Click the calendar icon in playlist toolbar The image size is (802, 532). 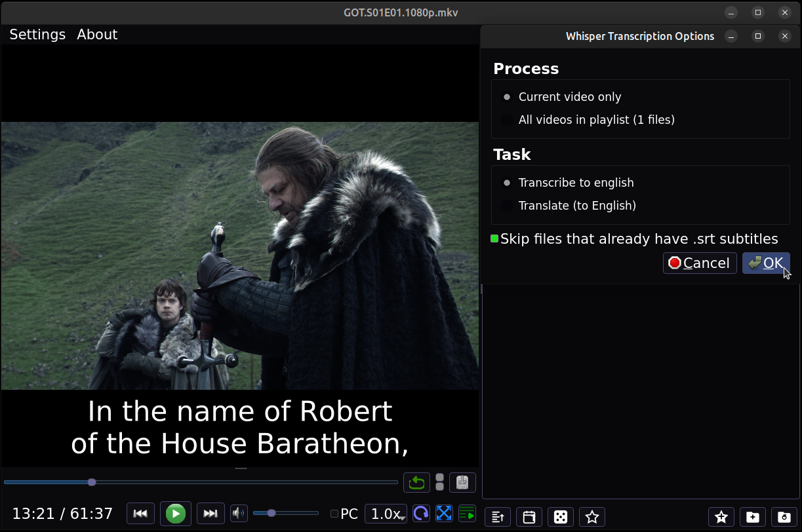[529, 517]
